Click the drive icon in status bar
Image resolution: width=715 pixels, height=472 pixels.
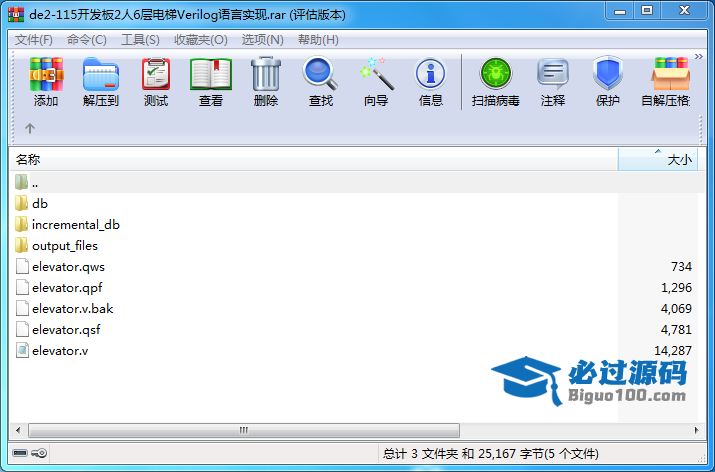pos(20,453)
